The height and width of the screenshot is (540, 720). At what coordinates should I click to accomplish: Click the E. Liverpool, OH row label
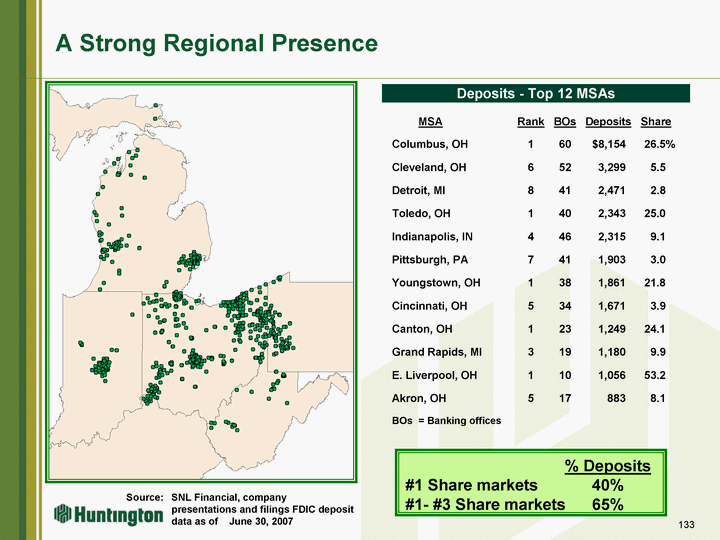click(x=434, y=375)
